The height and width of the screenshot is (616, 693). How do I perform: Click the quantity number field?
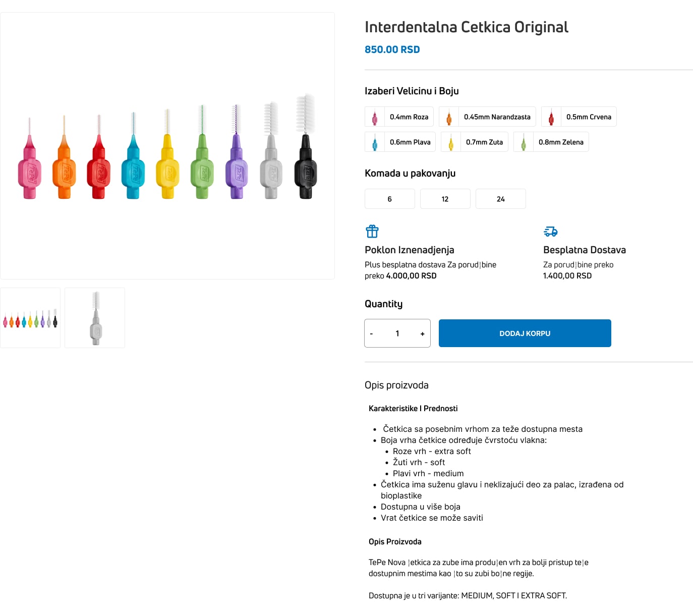(397, 333)
